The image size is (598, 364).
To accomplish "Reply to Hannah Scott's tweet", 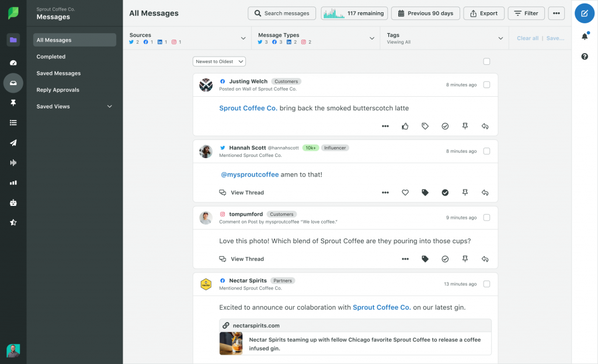I will coord(485,192).
